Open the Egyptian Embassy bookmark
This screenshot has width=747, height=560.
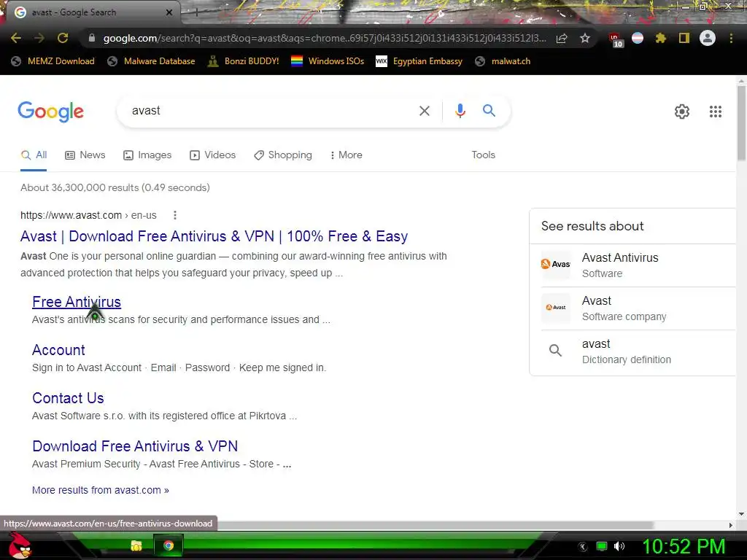coord(419,61)
